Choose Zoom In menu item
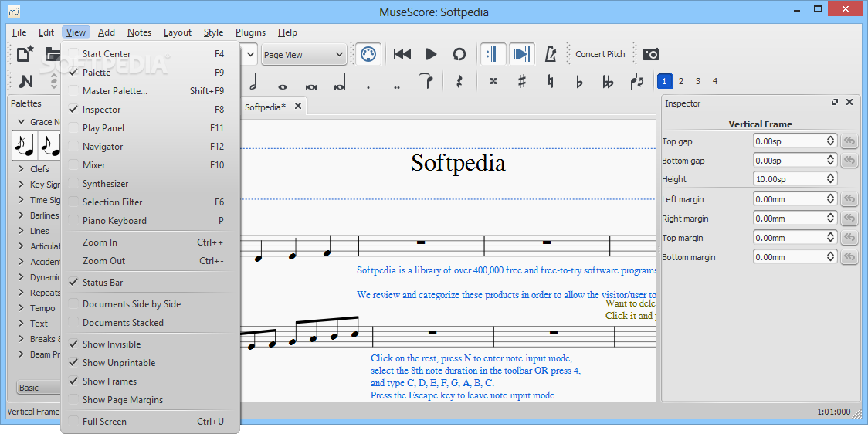The width and height of the screenshot is (868, 434). click(x=150, y=242)
